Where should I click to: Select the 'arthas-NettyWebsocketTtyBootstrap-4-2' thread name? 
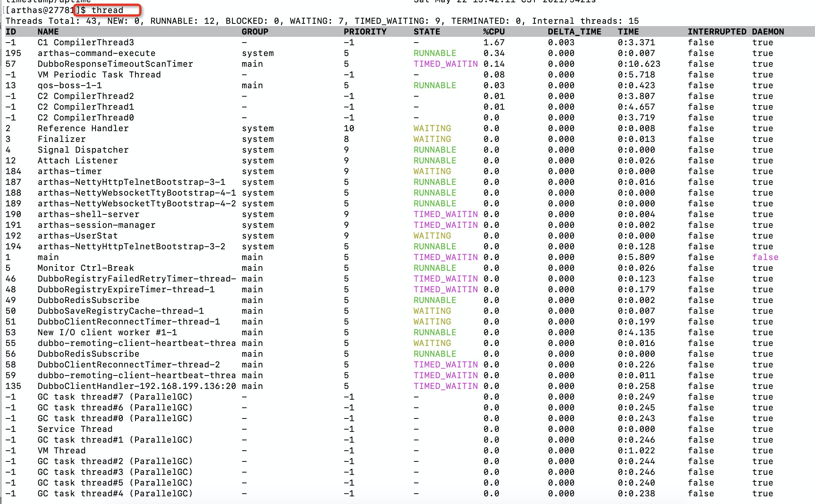[x=137, y=203]
